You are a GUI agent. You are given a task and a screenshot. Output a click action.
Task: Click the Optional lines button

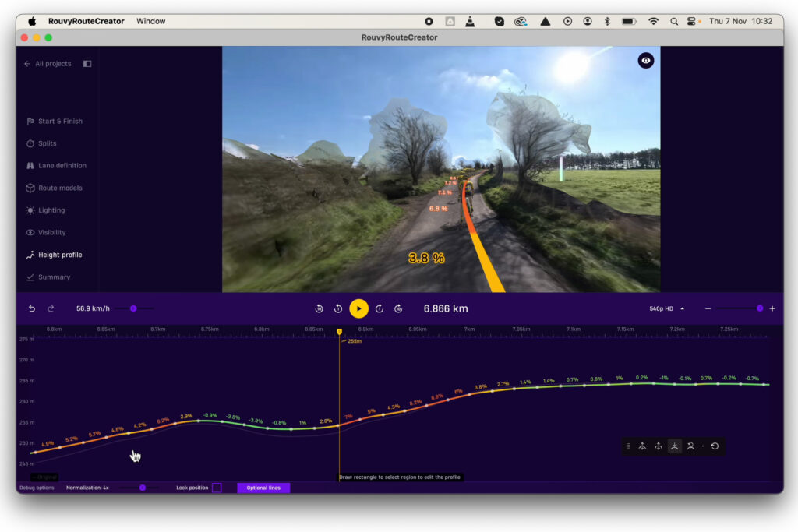[263, 488]
